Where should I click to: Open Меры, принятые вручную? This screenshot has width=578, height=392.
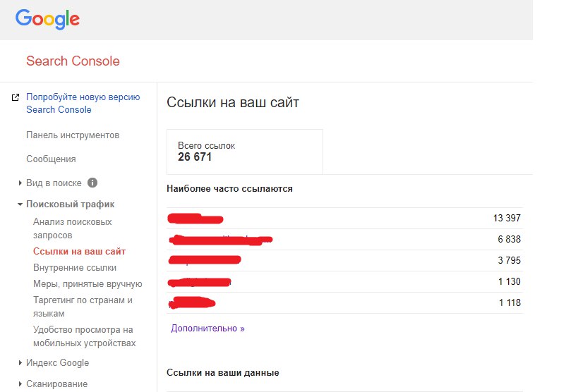click(x=88, y=283)
